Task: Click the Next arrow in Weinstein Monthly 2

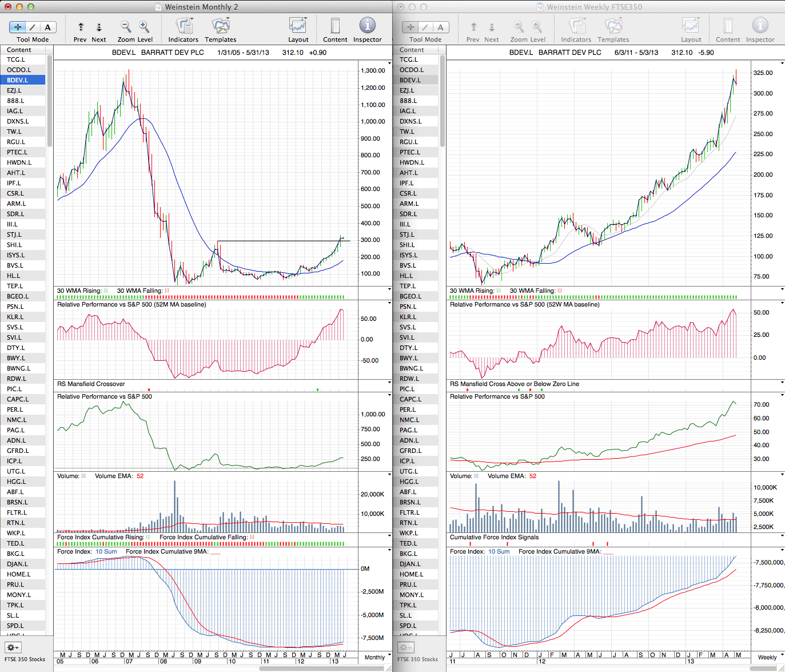Action: (x=99, y=27)
